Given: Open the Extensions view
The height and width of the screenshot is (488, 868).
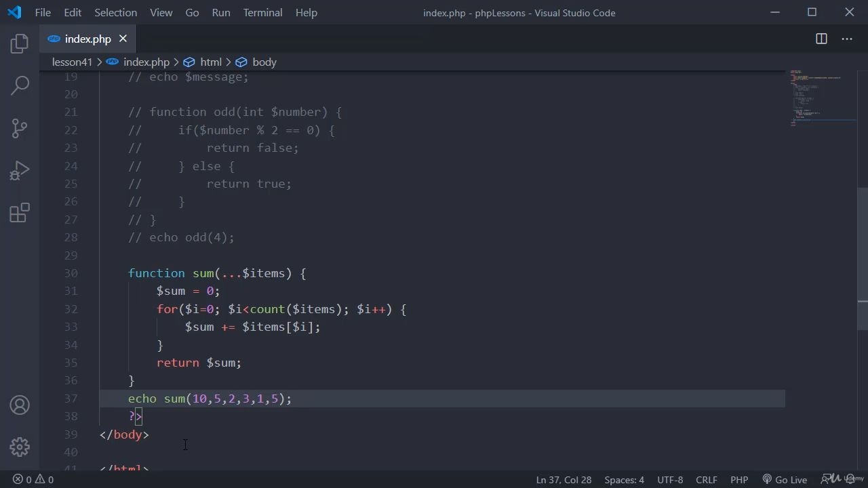Looking at the screenshot, I should [x=20, y=213].
